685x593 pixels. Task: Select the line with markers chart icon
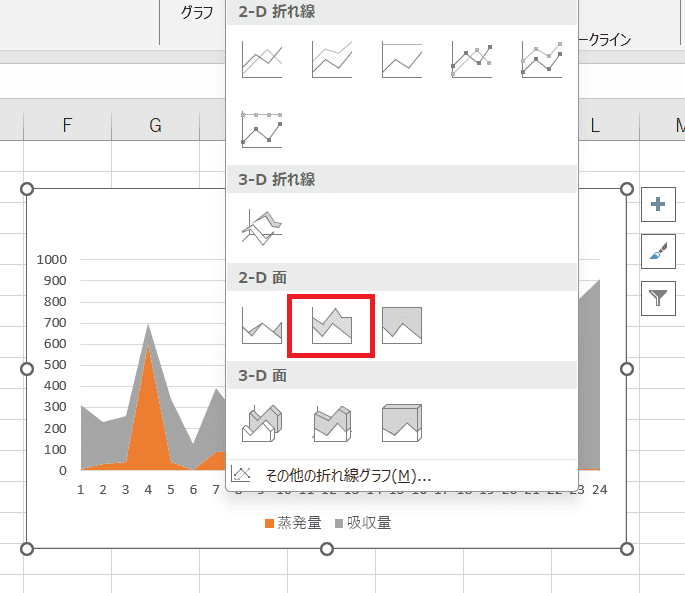coord(472,60)
